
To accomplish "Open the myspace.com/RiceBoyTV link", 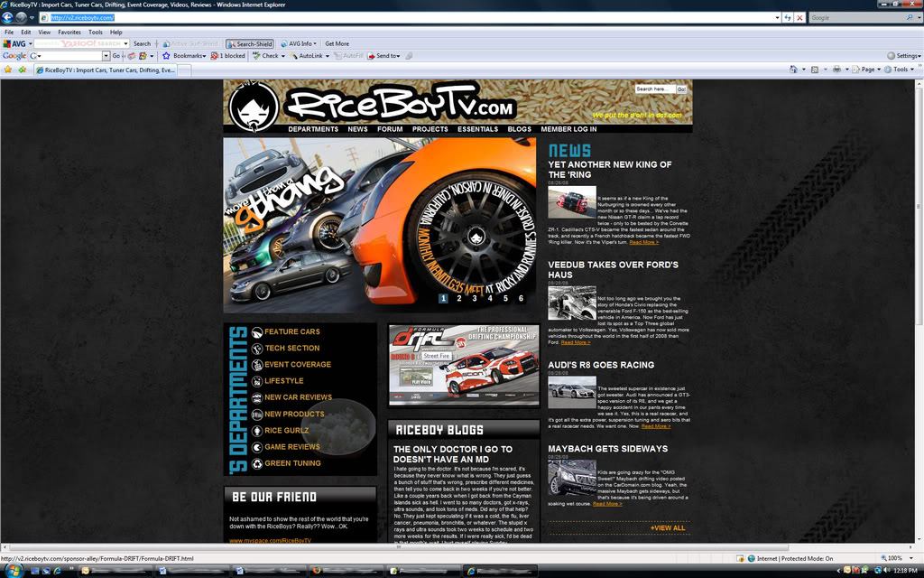I will tap(270, 540).
